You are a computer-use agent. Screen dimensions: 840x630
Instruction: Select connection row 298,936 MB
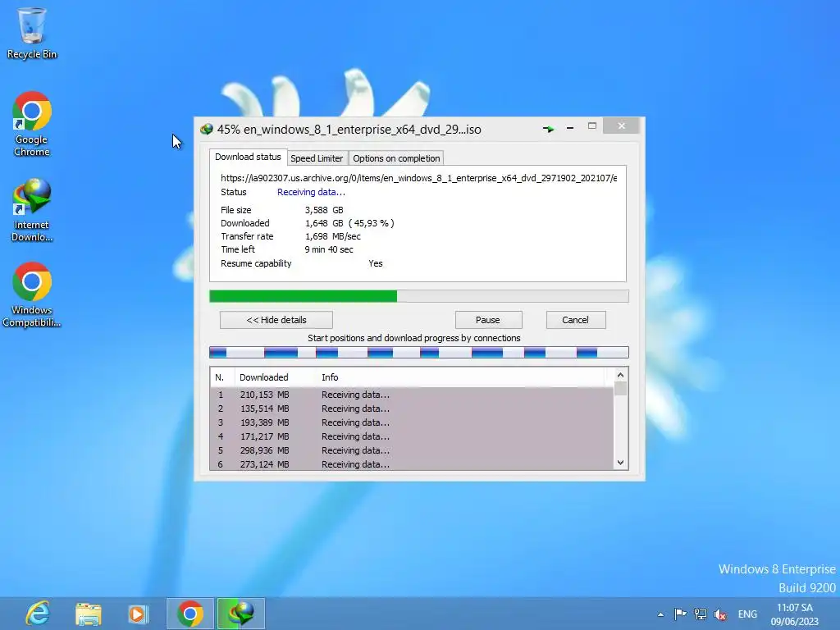pos(412,450)
